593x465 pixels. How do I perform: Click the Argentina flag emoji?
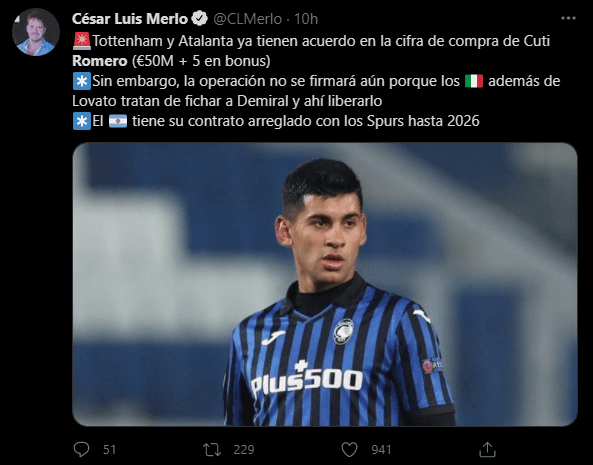[118, 121]
